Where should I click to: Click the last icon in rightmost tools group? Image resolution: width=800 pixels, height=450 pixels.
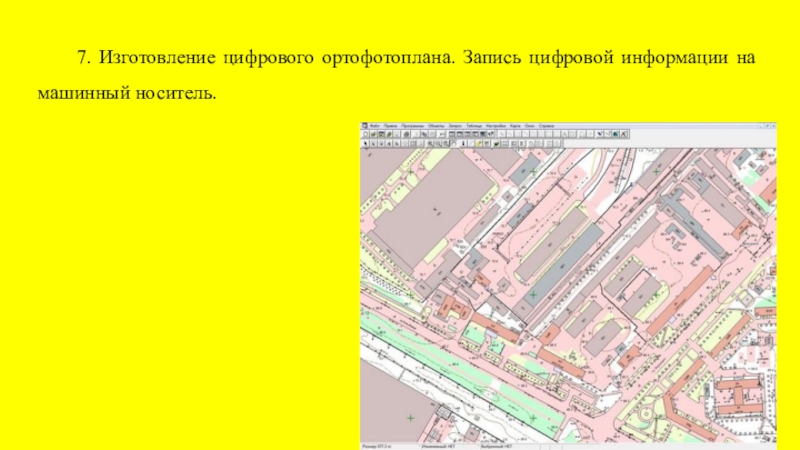[623, 134]
